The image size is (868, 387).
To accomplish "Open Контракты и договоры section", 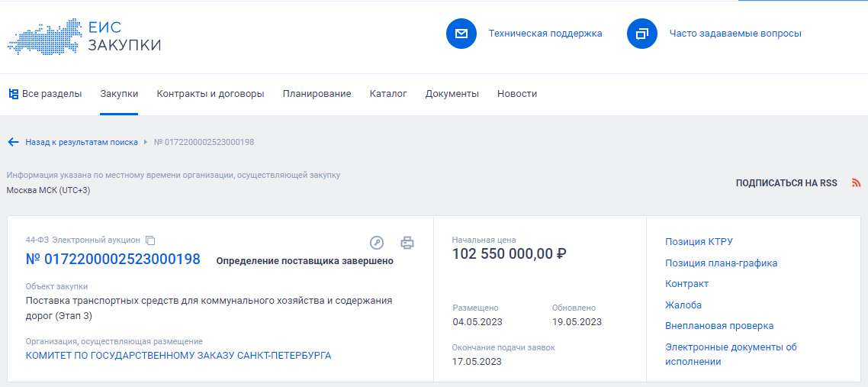I will tap(211, 94).
